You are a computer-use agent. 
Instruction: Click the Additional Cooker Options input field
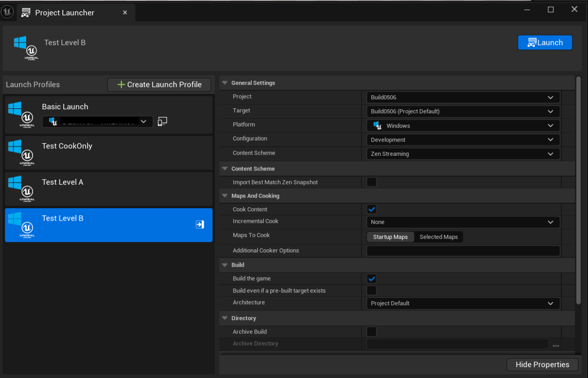coord(463,251)
